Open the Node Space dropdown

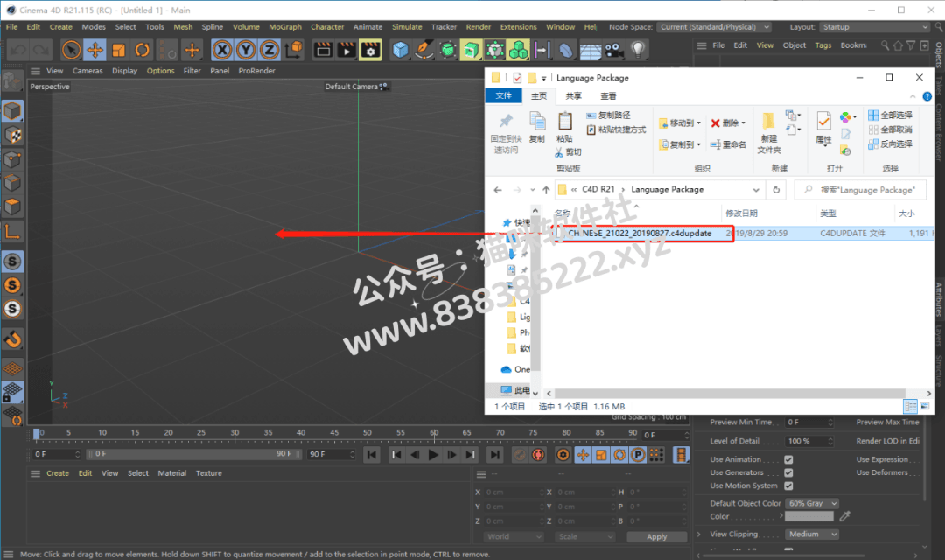point(714,27)
